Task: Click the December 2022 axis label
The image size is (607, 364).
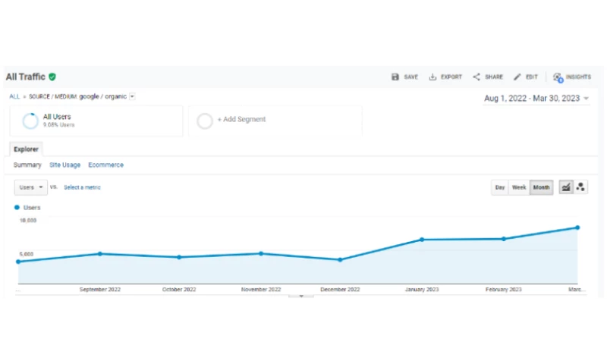Action: (340, 290)
